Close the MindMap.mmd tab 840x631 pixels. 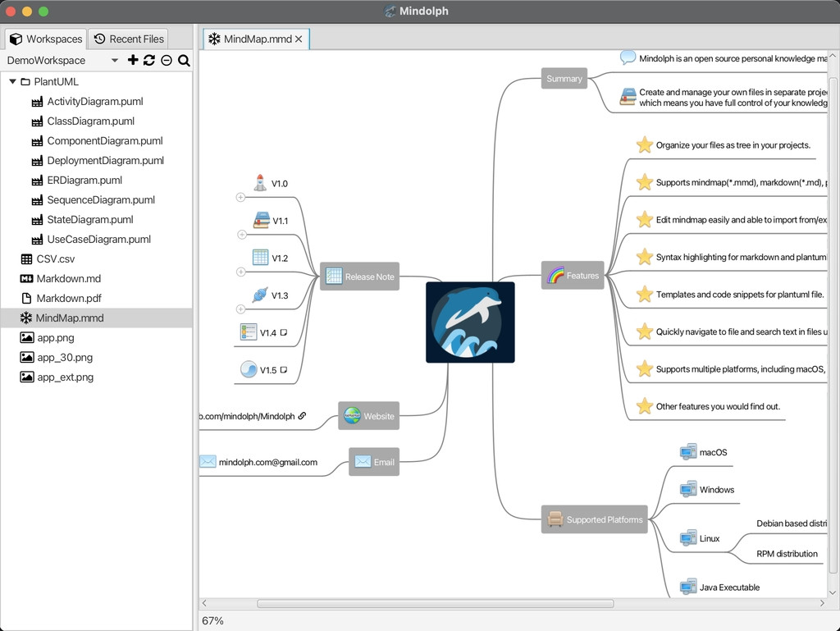click(299, 39)
